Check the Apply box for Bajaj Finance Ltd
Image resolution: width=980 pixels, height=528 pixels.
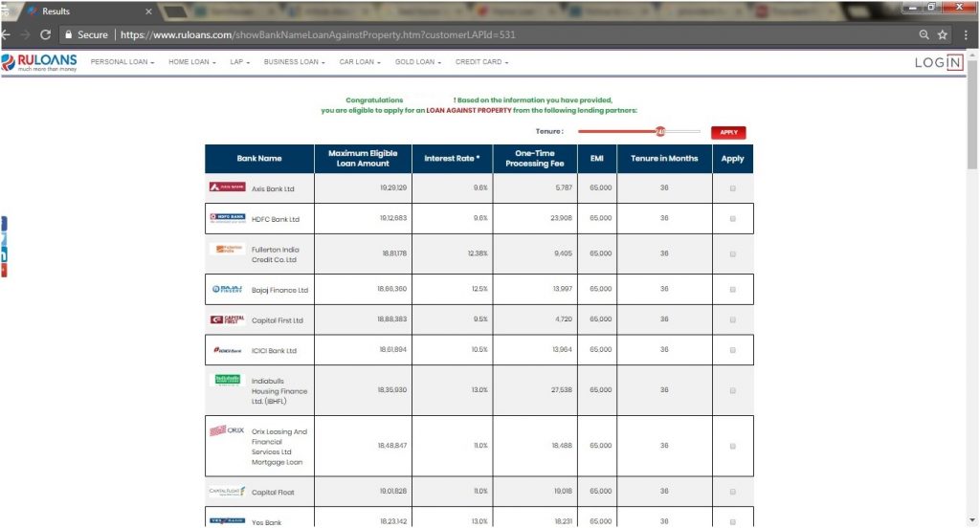[732, 289]
